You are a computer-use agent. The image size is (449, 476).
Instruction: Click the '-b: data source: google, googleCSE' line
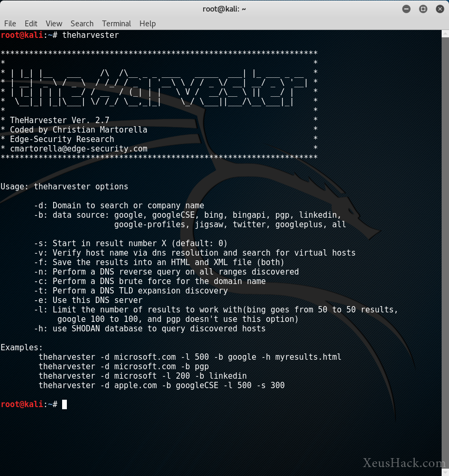coord(187,215)
